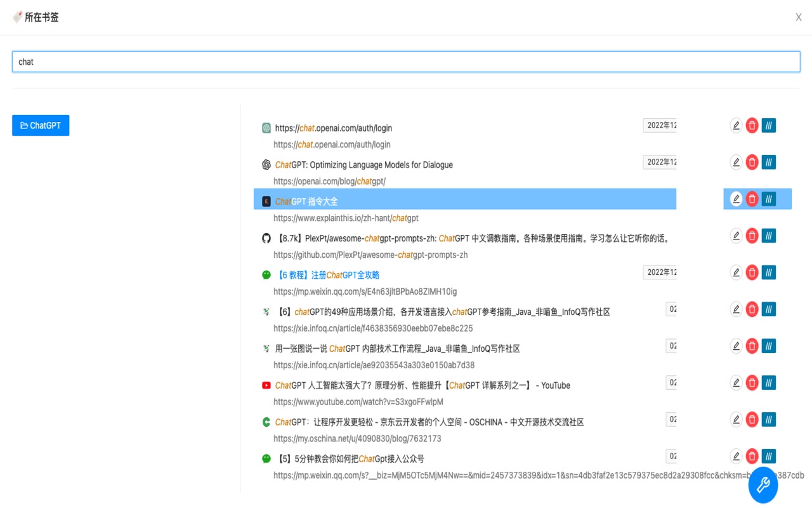Open the '【6】chatGPT的49种应用场景介绍' bookmark title
Image resolution: width=812 pixels, height=508 pixels.
(443, 312)
